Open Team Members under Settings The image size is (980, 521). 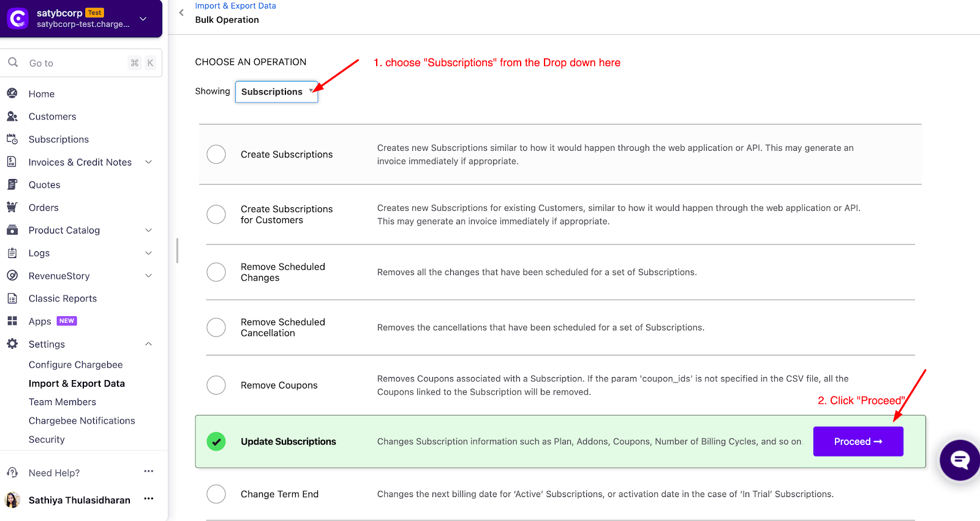(62, 402)
